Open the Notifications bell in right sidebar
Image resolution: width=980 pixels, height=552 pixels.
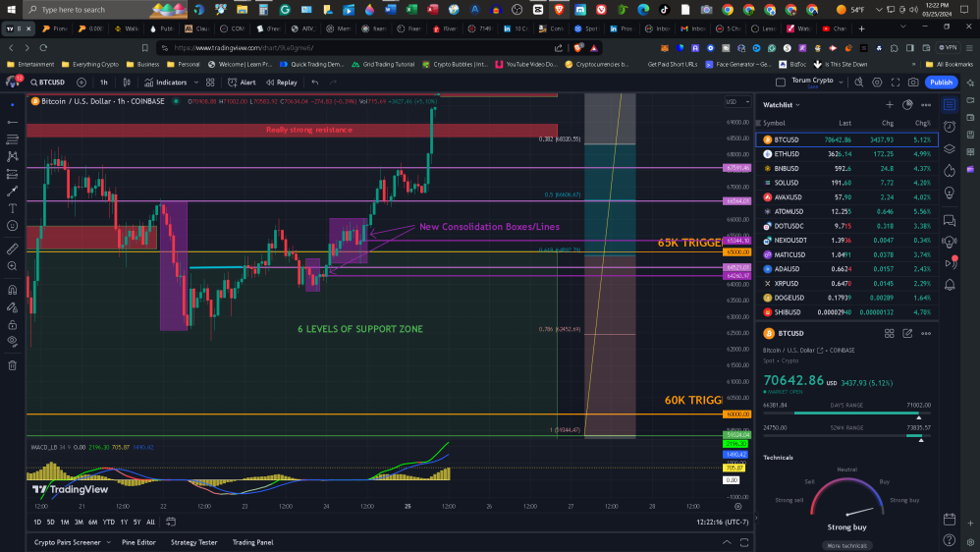950,285
